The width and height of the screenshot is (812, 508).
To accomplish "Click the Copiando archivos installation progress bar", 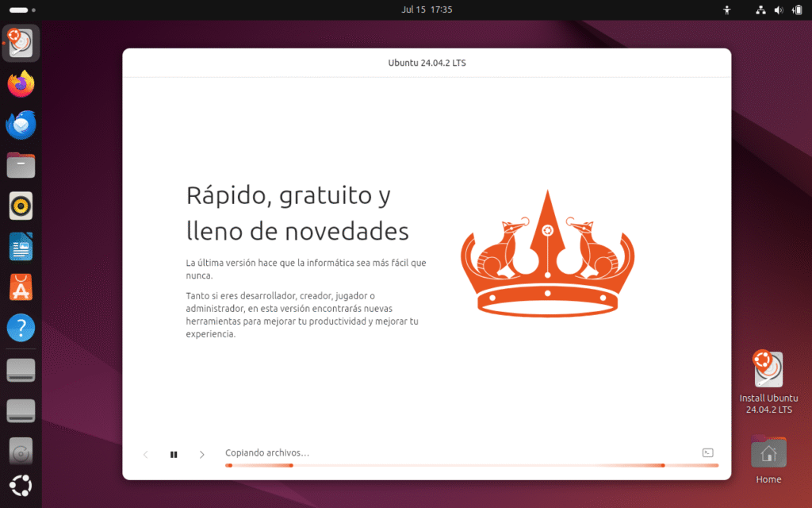I will [x=472, y=465].
